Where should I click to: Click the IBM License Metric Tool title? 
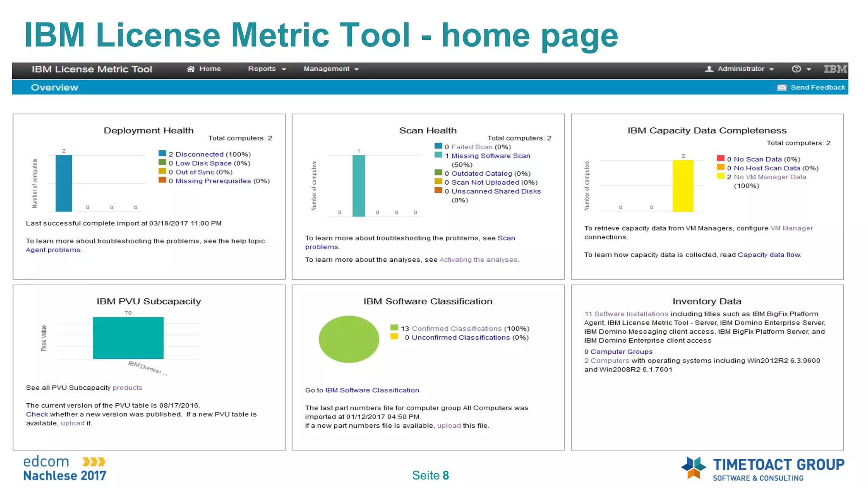coord(92,69)
